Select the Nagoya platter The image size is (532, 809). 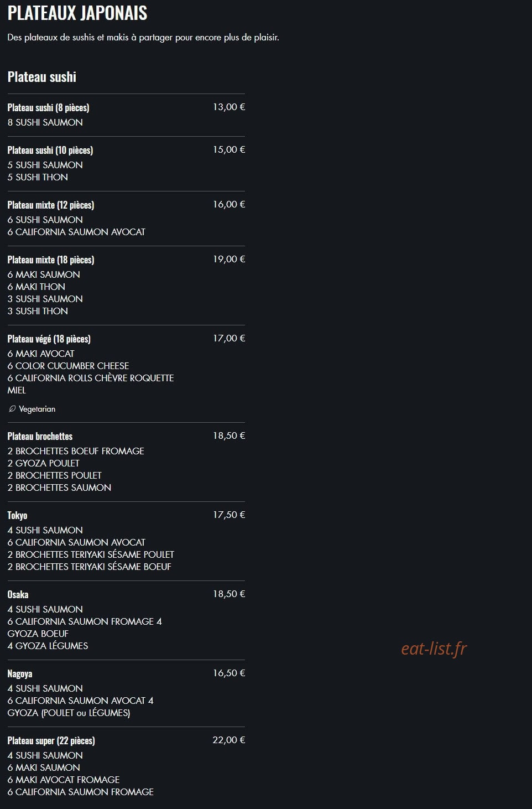point(126,693)
